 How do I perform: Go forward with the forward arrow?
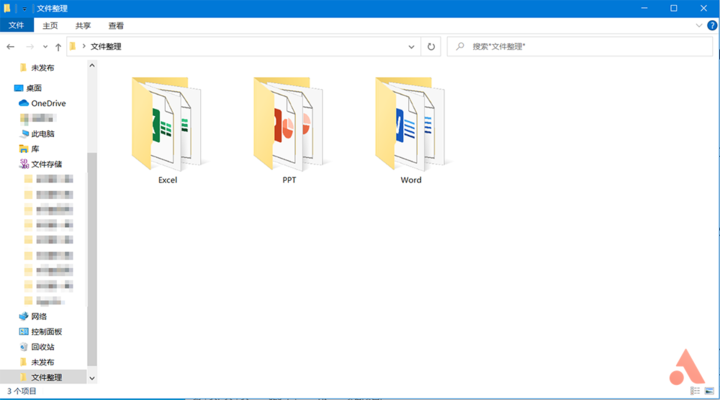[30, 46]
